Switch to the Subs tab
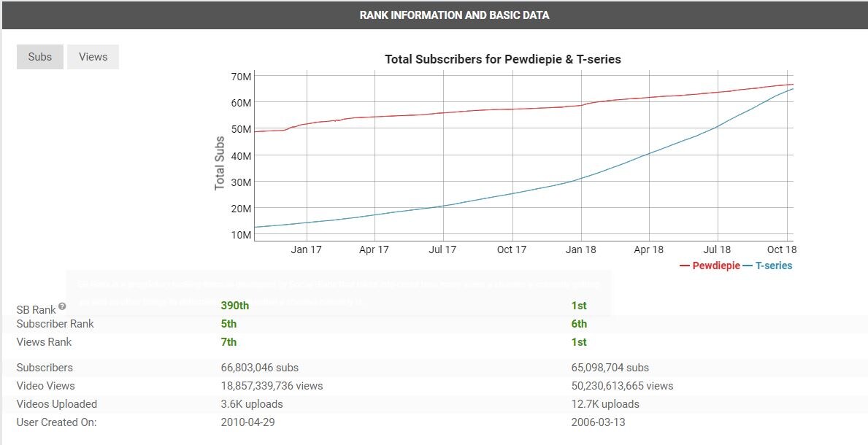 [x=40, y=57]
